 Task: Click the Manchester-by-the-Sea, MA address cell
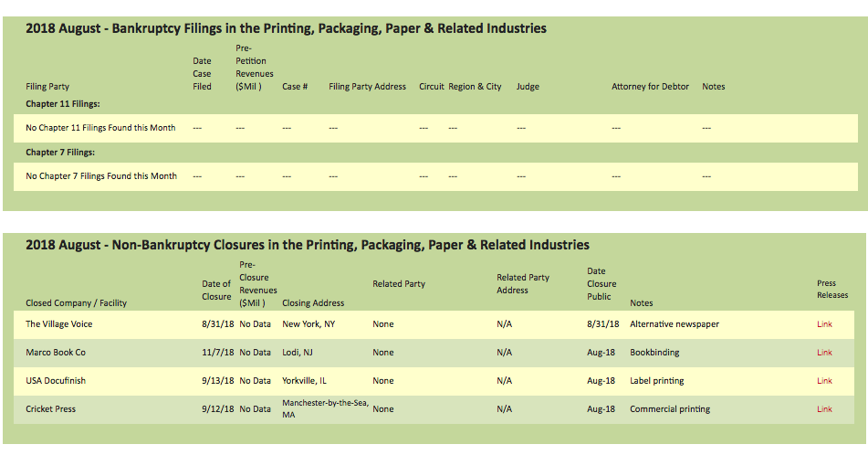coord(324,408)
